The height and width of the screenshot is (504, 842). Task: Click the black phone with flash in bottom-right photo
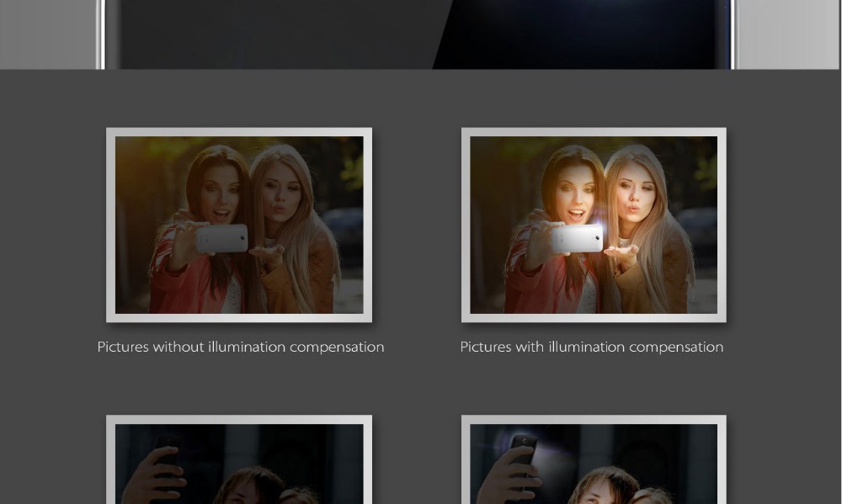pos(524,453)
